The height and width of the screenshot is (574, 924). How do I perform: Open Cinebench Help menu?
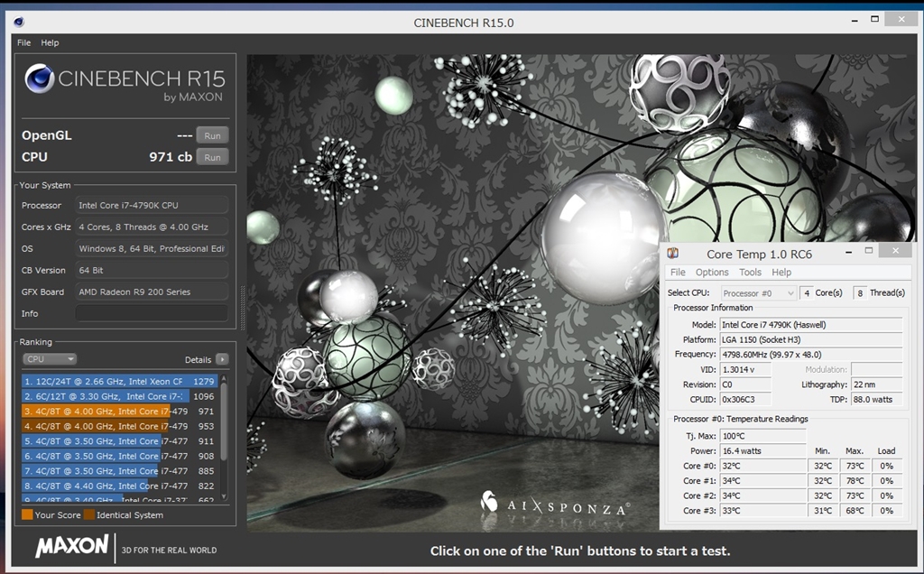tap(50, 42)
